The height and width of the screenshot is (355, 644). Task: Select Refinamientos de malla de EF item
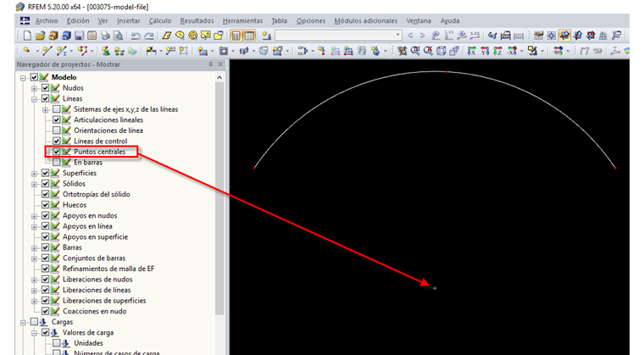(x=108, y=269)
